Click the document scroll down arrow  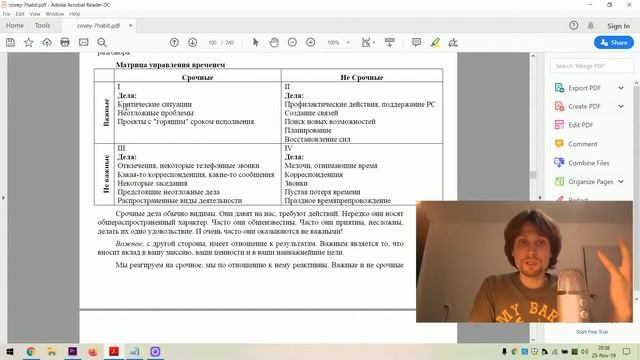click(x=533, y=340)
